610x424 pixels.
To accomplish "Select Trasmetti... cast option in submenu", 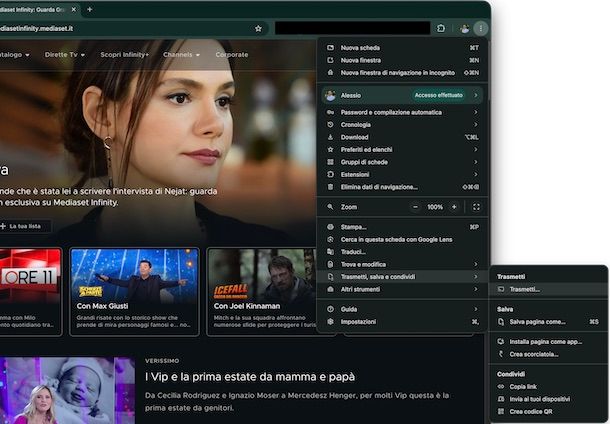I will pyautogui.click(x=548, y=289).
